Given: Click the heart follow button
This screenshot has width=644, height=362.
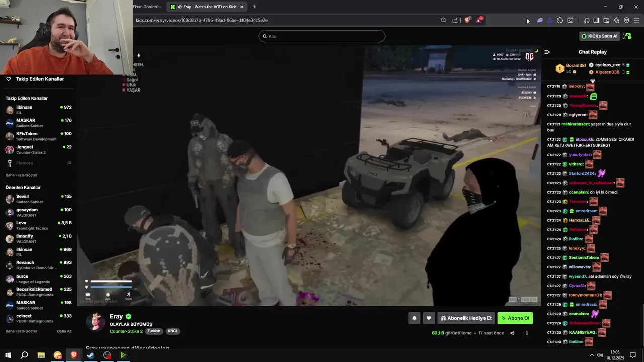Looking at the screenshot, I should 429,318.
